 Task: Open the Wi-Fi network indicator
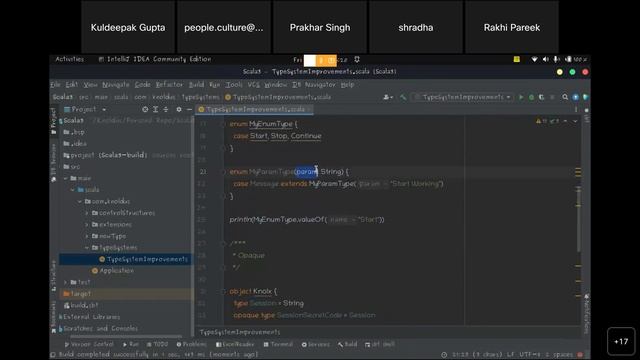click(534, 60)
